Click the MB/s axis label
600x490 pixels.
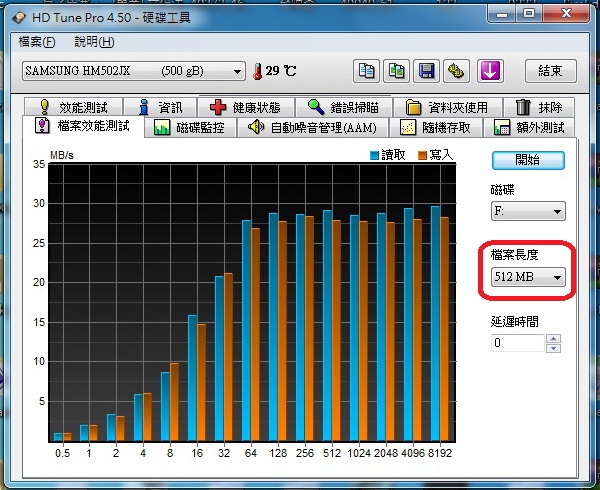pos(62,155)
